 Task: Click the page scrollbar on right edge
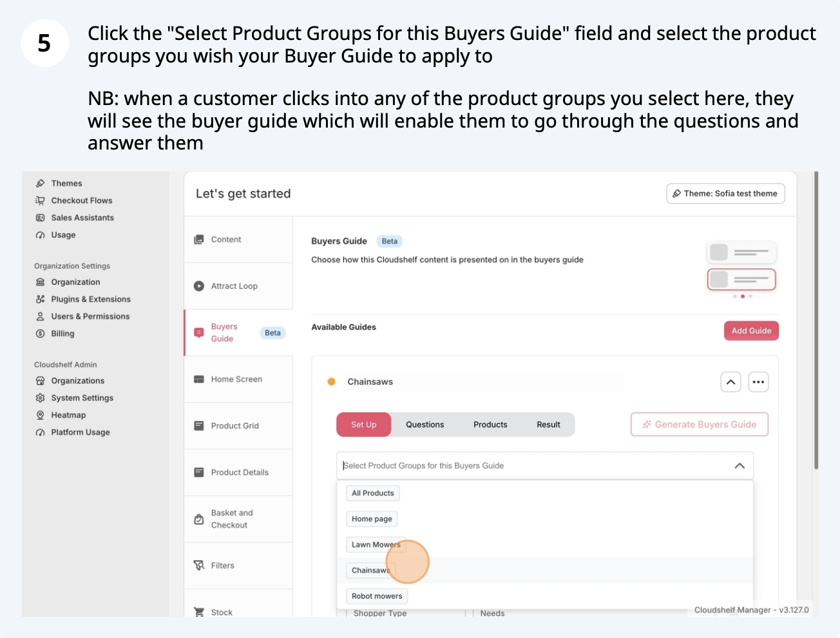pos(816,322)
